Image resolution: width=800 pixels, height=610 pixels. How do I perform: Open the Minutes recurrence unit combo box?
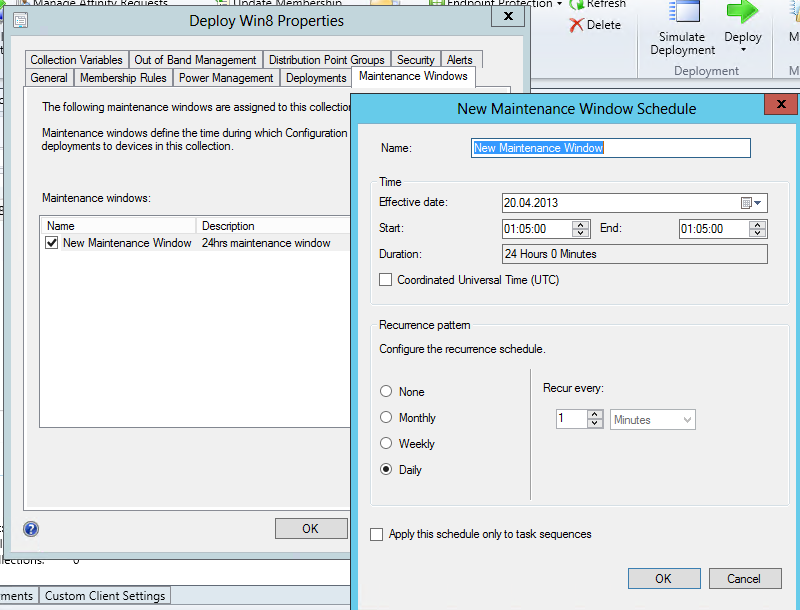click(x=653, y=420)
